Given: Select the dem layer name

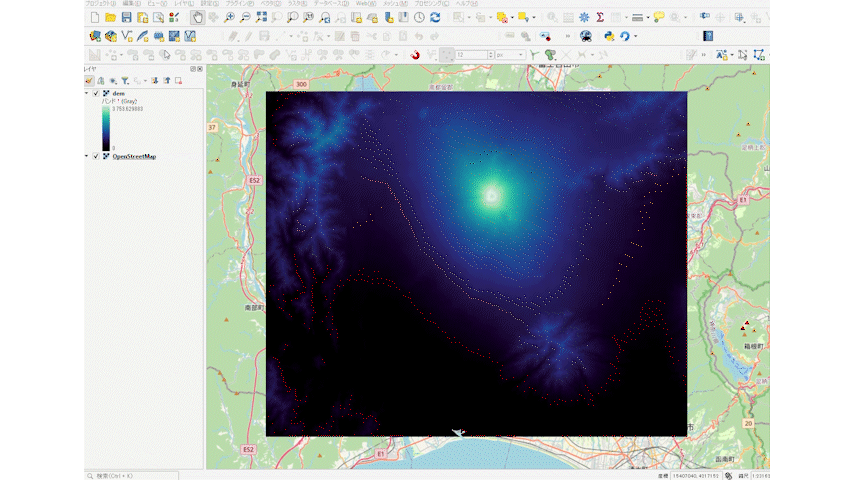Looking at the screenshot, I should pyautogui.click(x=118, y=94).
